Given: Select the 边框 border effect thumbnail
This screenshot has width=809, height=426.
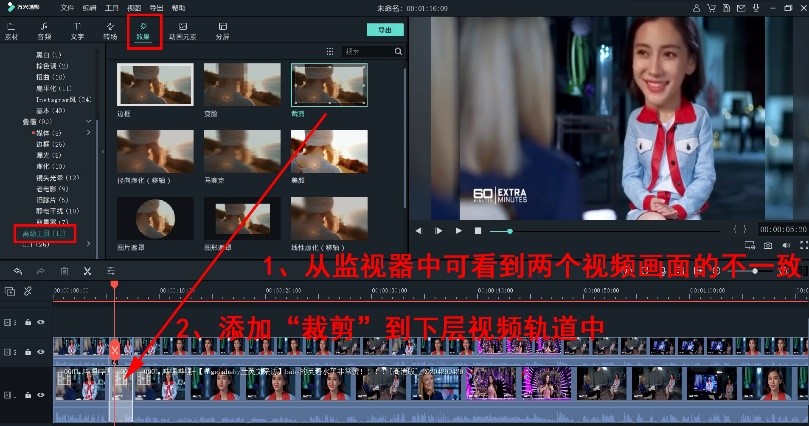Looking at the screenshot, I should pos(155,85).
